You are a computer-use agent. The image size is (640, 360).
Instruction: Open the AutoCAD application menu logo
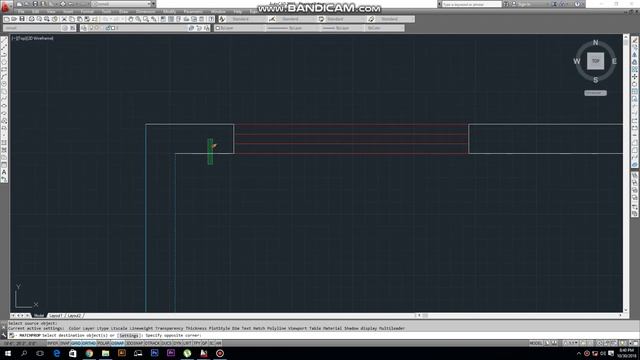(5, 6)
